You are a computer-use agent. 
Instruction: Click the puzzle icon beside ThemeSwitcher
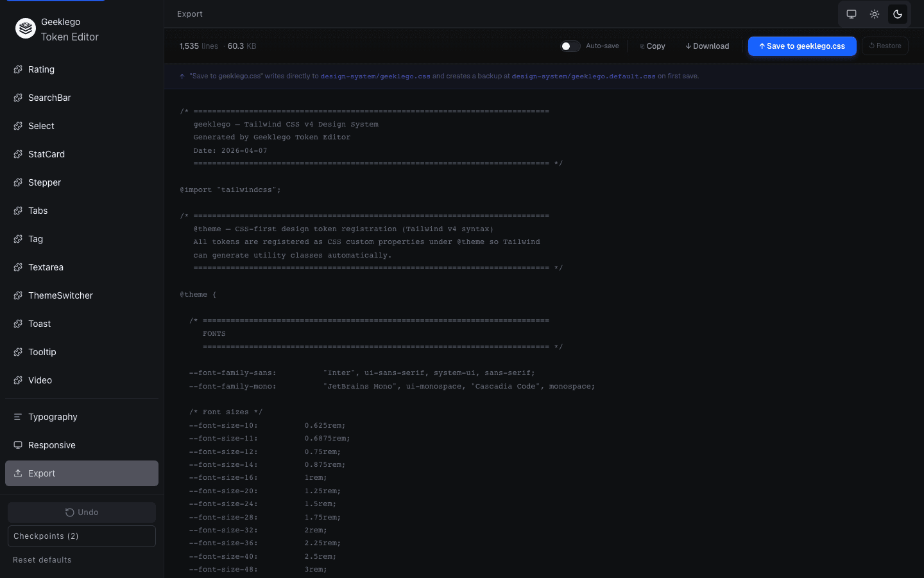coord(18,295)
